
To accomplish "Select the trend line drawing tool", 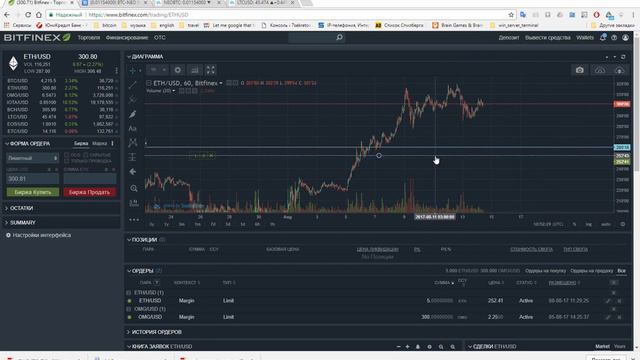I will pos(133,85).
